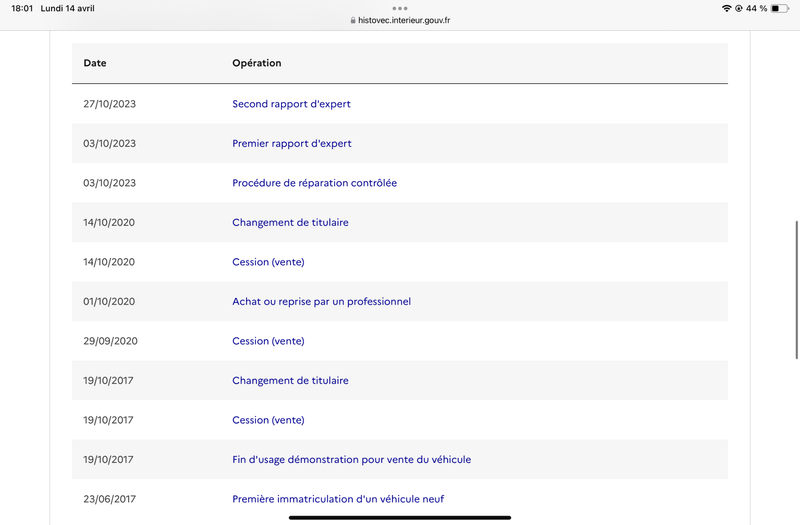Click the "Opération" column header
This screenshot has height=525, width=800.
[257, 63]
